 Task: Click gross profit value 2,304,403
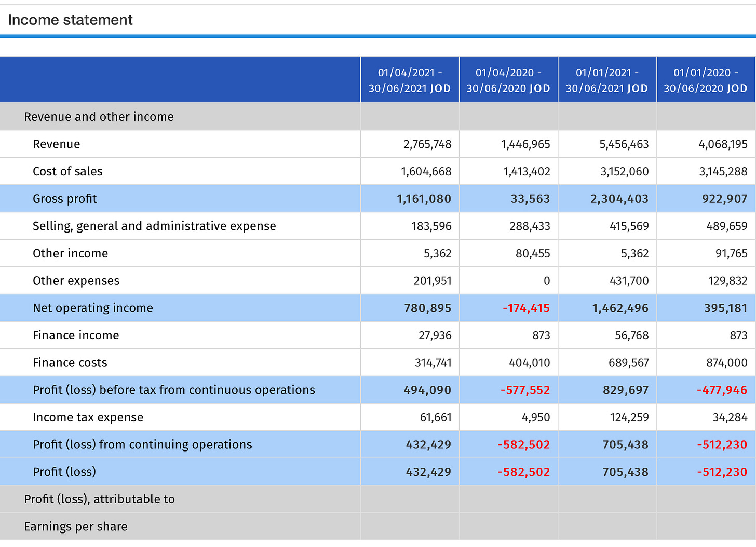619,199
